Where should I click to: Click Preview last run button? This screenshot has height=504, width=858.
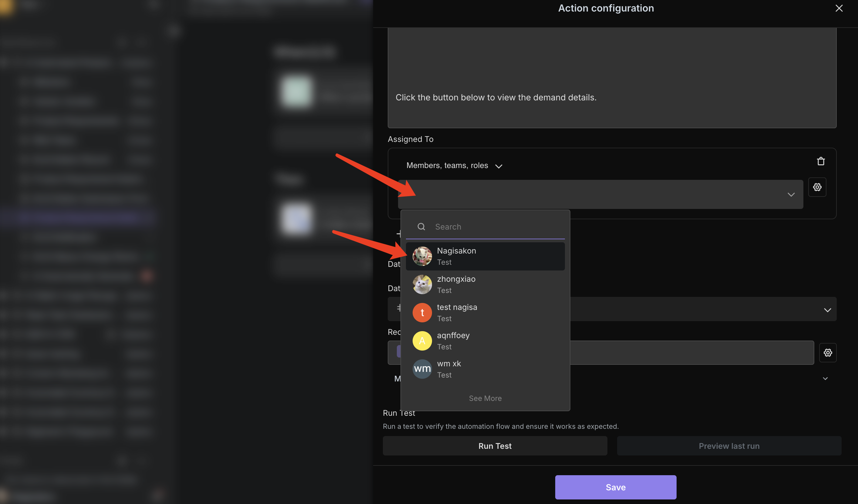[x=729, y=445]
